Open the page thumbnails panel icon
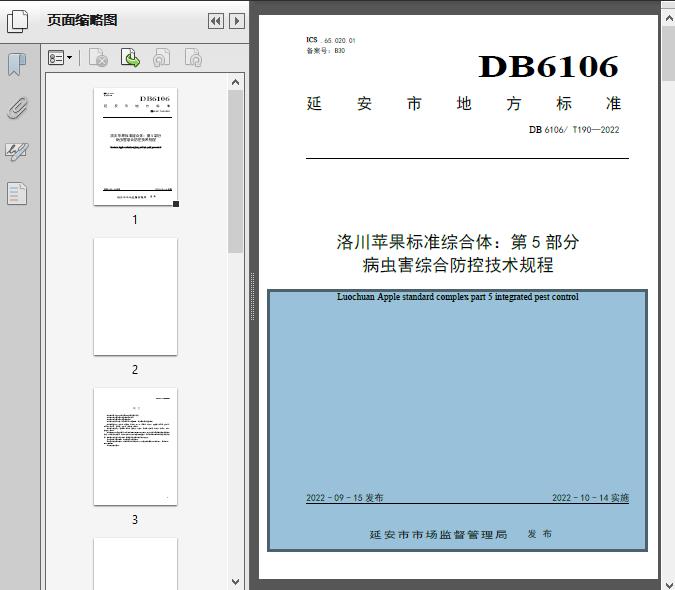Image resolution: width=675 pixels, height=590 pixels. [x=18, y=21]
